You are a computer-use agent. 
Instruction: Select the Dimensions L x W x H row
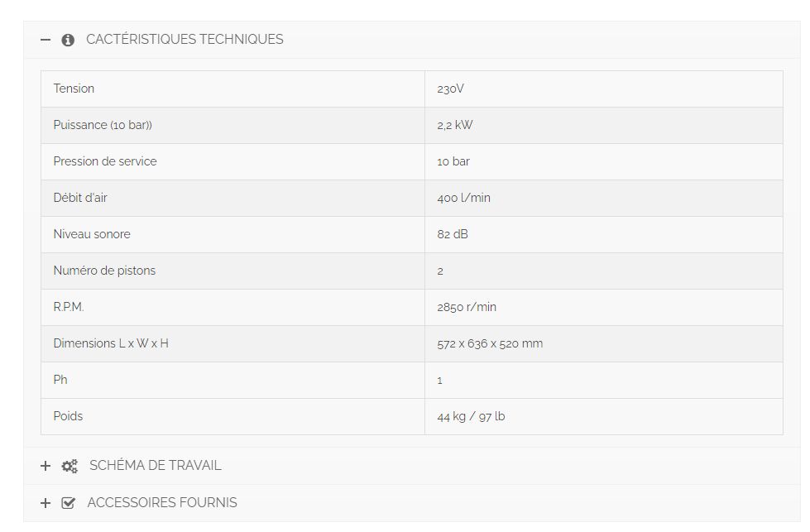(x=232, y=343)
